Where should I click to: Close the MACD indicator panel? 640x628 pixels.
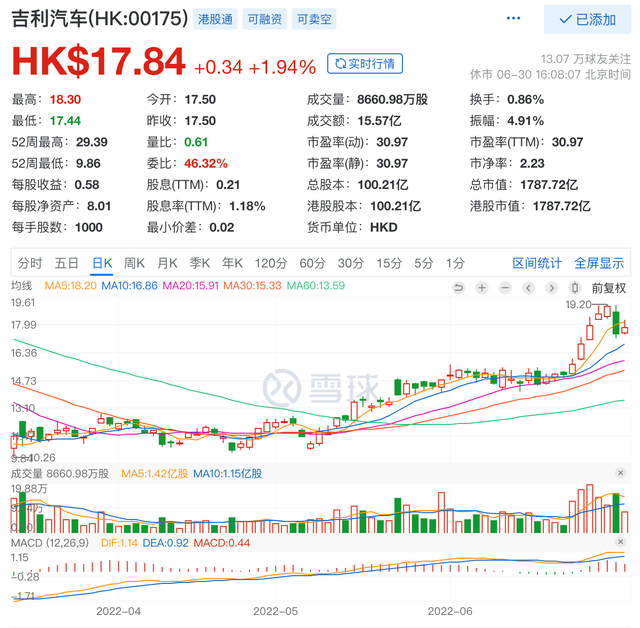620,541
